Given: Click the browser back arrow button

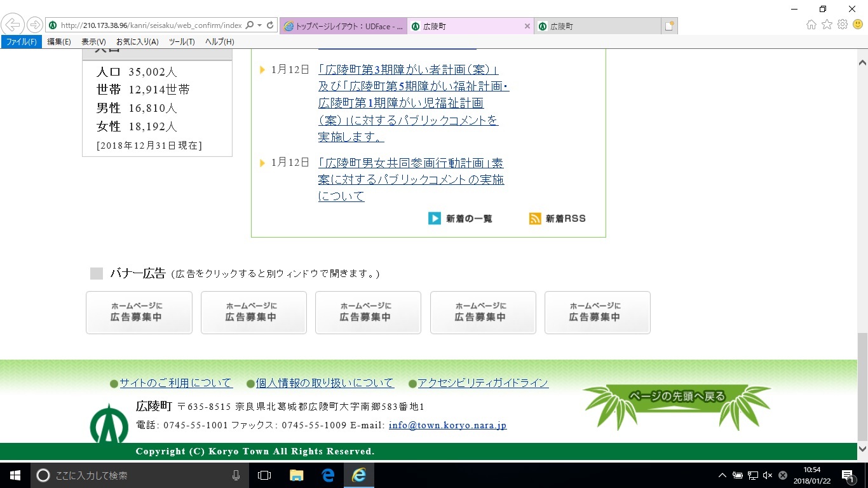Looking at the screenshot, I should (x=13, y=25).
